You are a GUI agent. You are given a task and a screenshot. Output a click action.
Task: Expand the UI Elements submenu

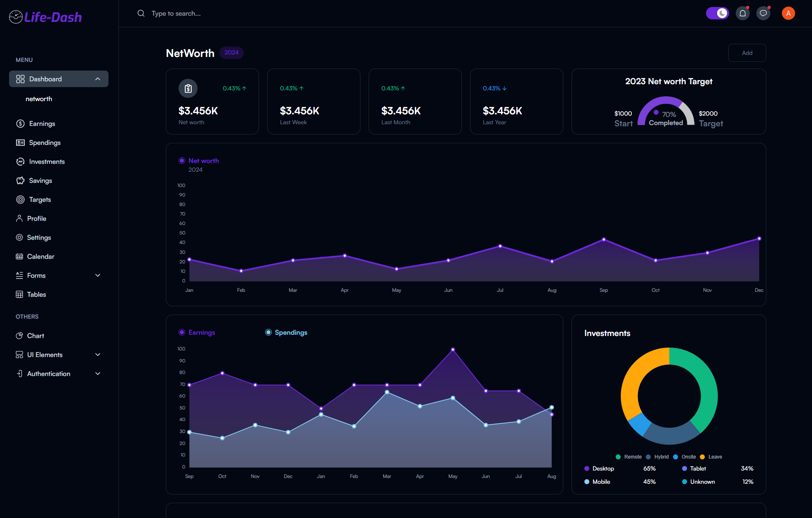tap(98, 355)
